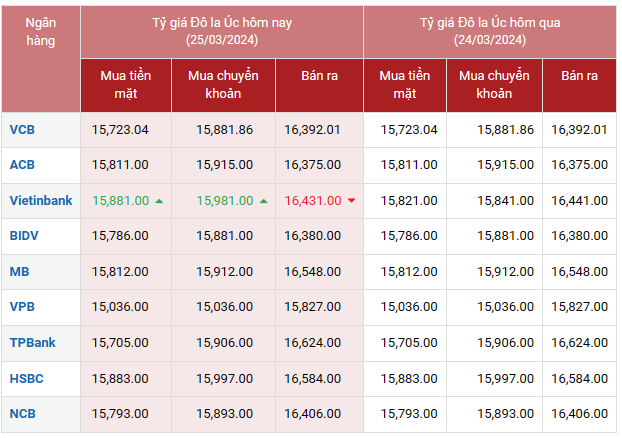The width and height of the screenshot is (622, 438).
Task: Click the MB bank link
Action: pos(19,272)
